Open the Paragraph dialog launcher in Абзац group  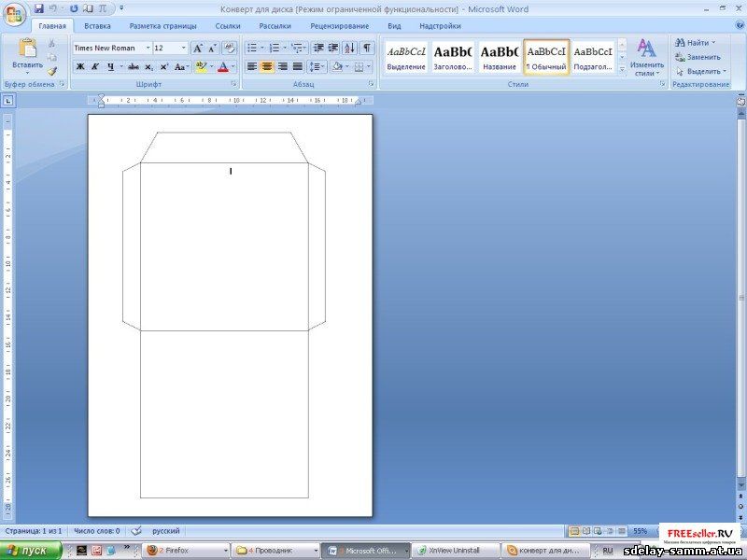click(371, 84)
